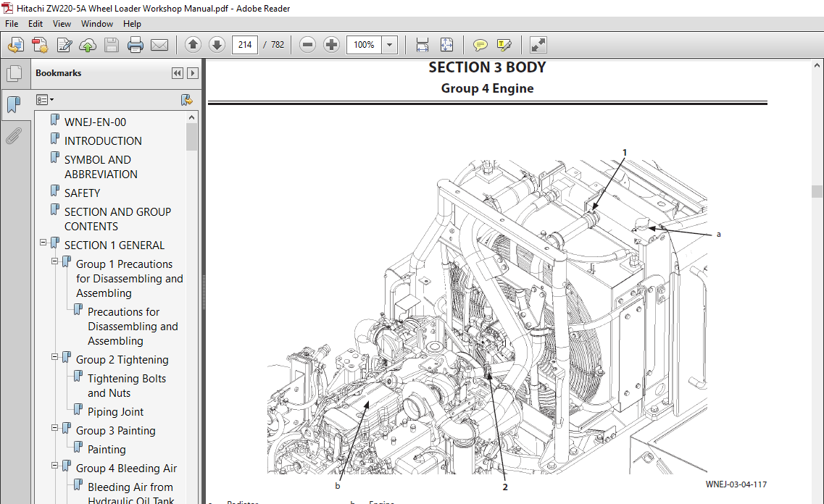Click the Create PDF online icon
The image size is (824, 504).
16,45
